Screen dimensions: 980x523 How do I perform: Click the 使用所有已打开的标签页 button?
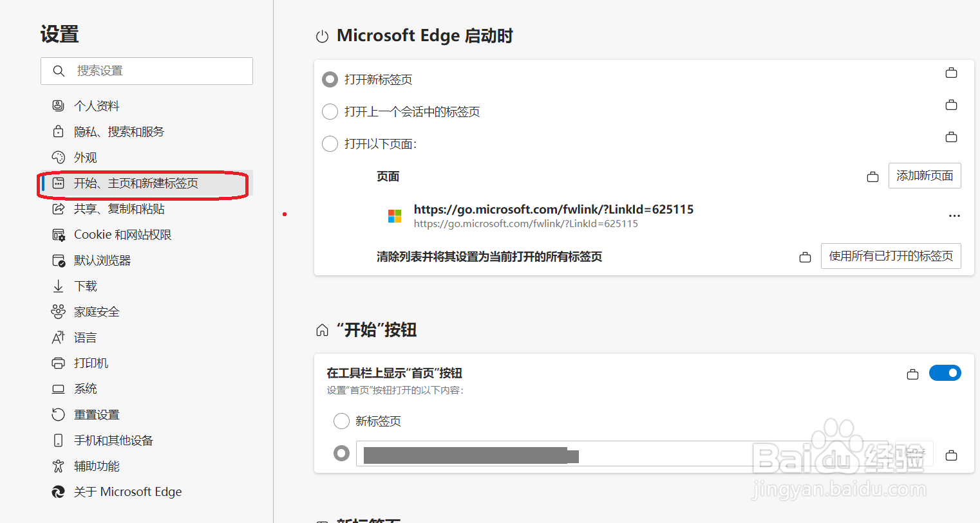tap(891, 256)
